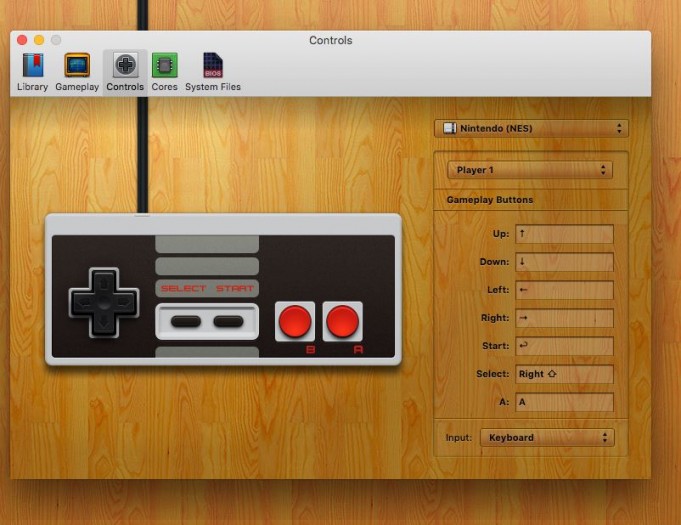Open the Input Keyboard dropdown

(x=547, y=437)
